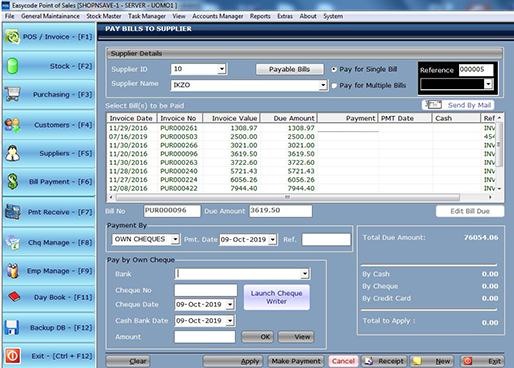Click the Payable Bills button
Image resolution: width=514 pixels, height=368 pixels.
click(x=289, y=69)
